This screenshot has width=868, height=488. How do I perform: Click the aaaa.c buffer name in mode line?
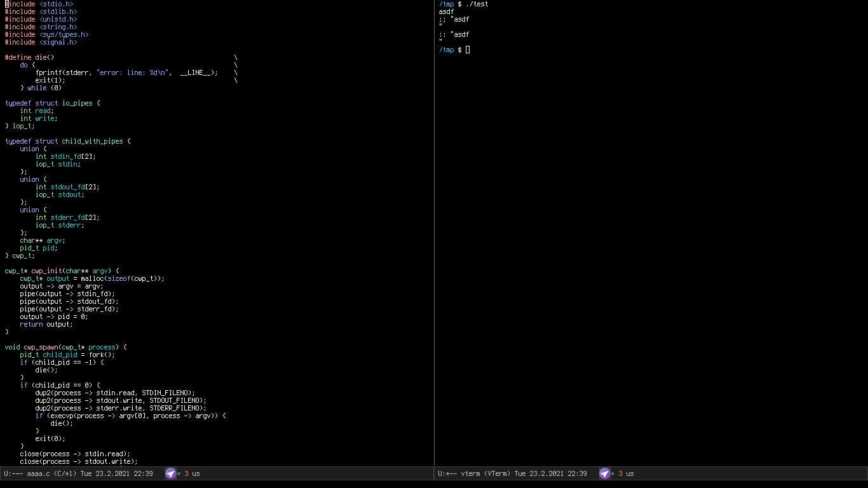(39, 474)
